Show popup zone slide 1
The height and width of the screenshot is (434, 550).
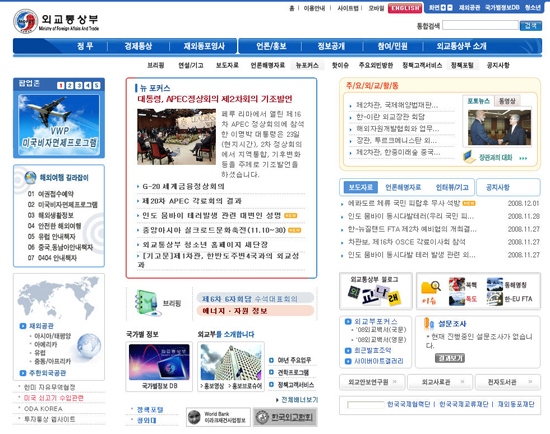coord(61,85)
